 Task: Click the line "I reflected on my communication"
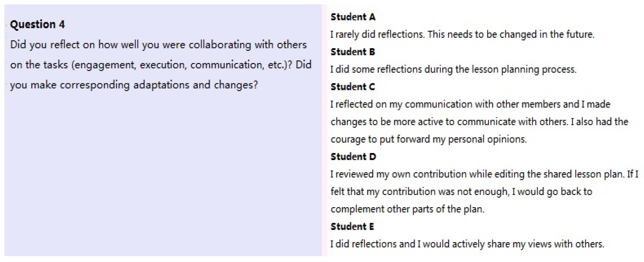pyautogui.click(x=470, y=104)
